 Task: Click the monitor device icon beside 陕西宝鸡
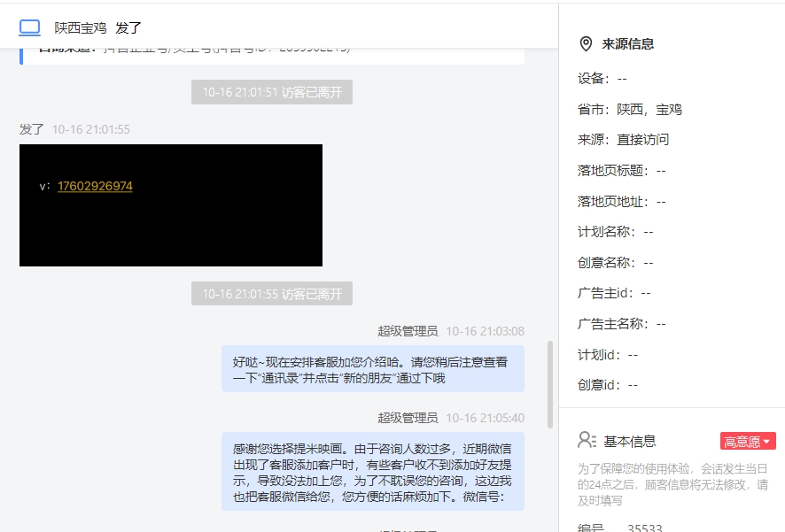(x=29, y=28)
